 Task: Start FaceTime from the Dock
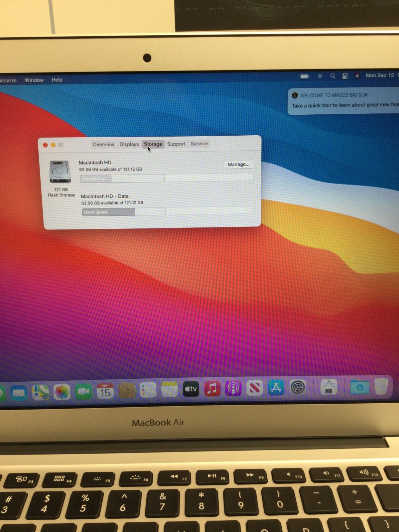83,392
